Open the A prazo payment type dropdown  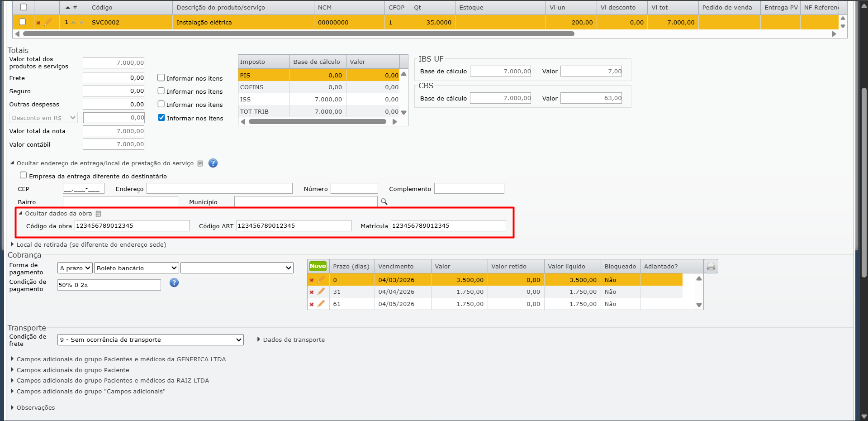click(75, 268)
